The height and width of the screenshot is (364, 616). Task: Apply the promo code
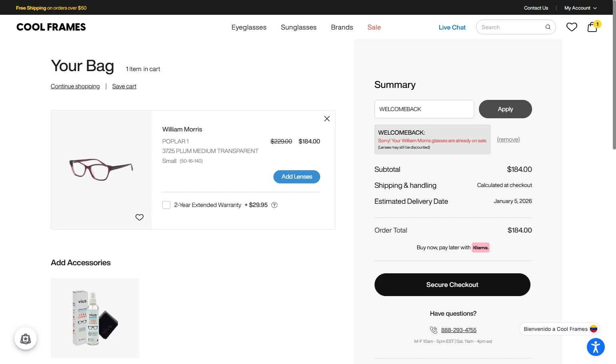click(505, 109)
